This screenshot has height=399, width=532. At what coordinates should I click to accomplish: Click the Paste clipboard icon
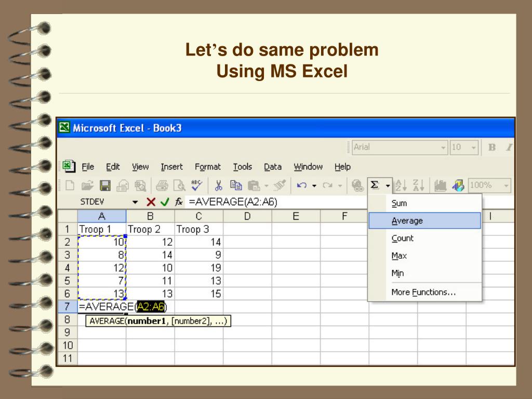tap(254, 185)
